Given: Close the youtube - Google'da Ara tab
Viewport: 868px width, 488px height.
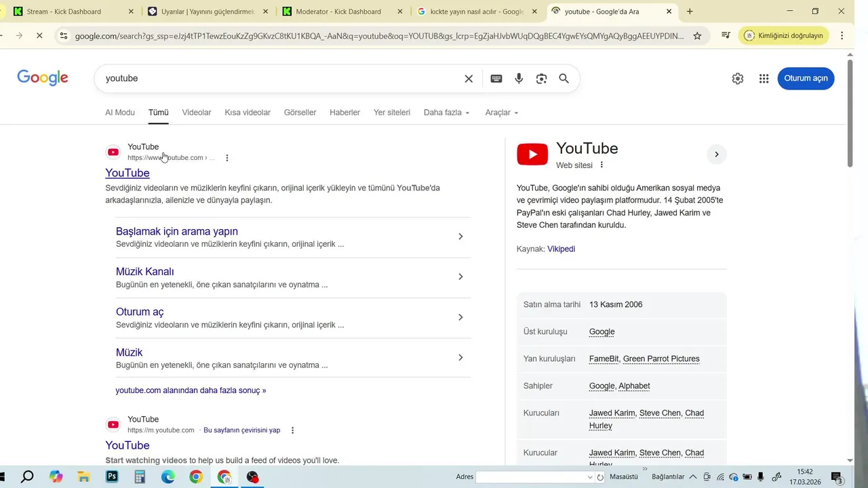Looking at the screenshot, I should 669,12.
